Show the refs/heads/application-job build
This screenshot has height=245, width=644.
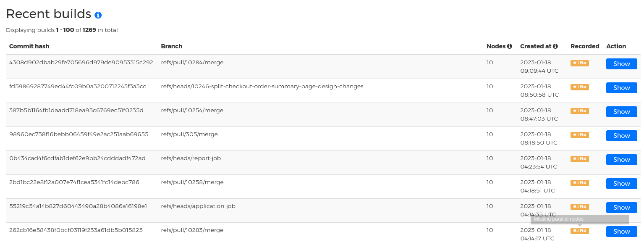click(621, 207)
